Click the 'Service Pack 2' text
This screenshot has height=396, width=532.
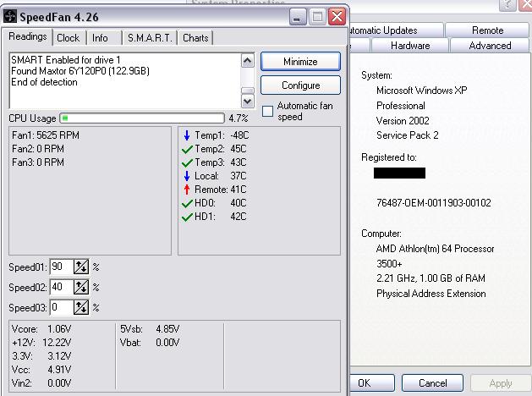407,135
